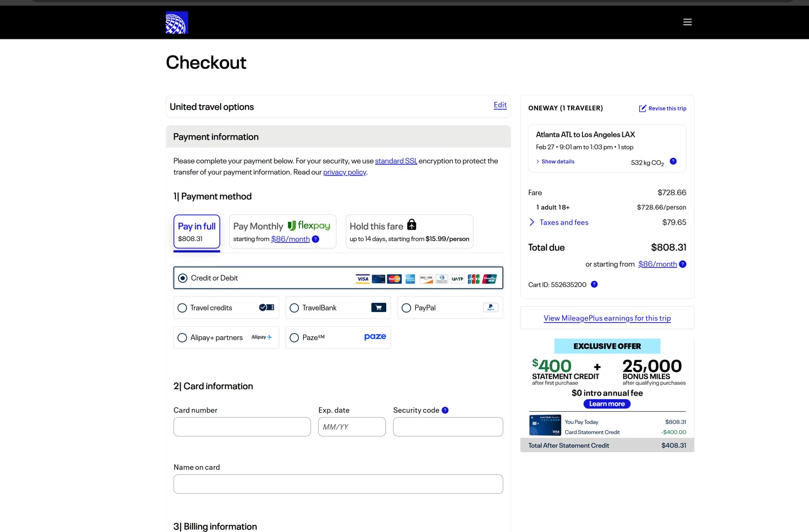
Task: Expand Show details for the flight
Action: pyautogui.click(x=555, y=162)
